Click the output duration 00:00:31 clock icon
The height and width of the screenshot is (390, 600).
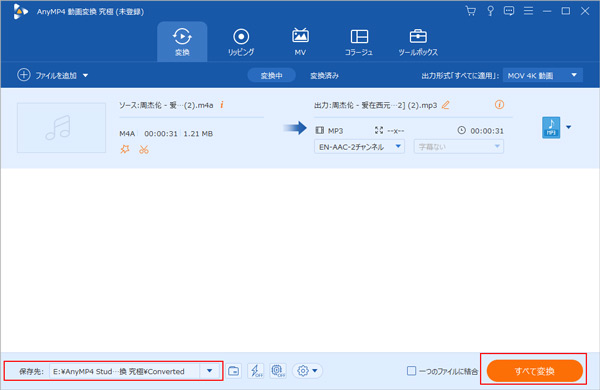(x=461, y=131)
